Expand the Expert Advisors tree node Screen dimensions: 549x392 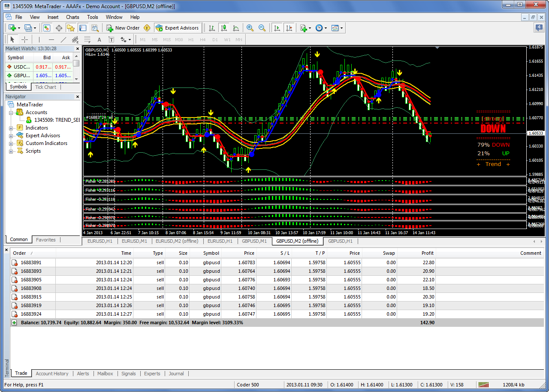tap(11, 136)
